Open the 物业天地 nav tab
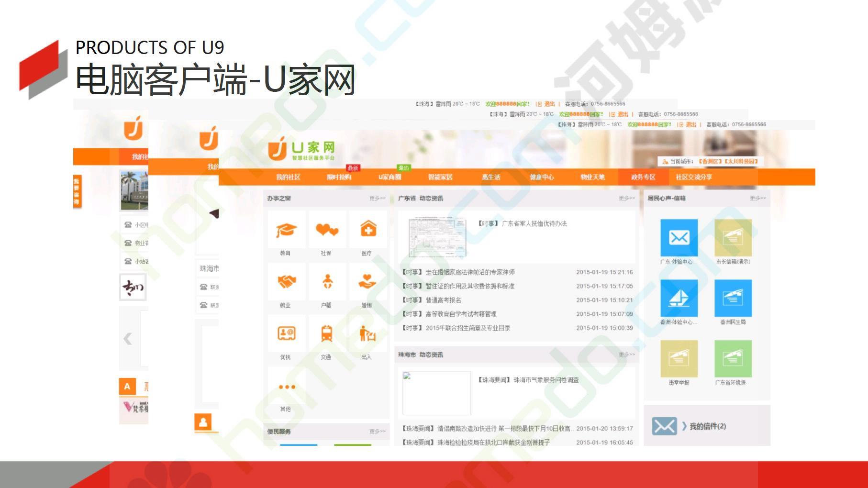The height and width of the screenshot is (488, 868). [592, 177]
